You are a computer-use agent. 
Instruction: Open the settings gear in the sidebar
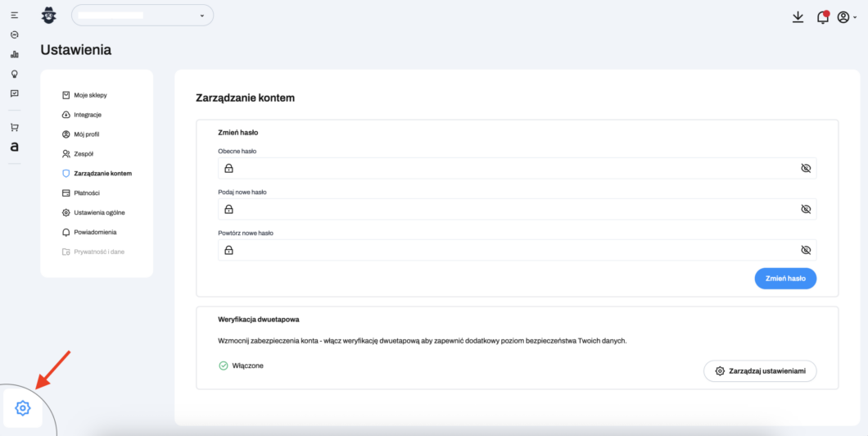click(x=23, y=407)
